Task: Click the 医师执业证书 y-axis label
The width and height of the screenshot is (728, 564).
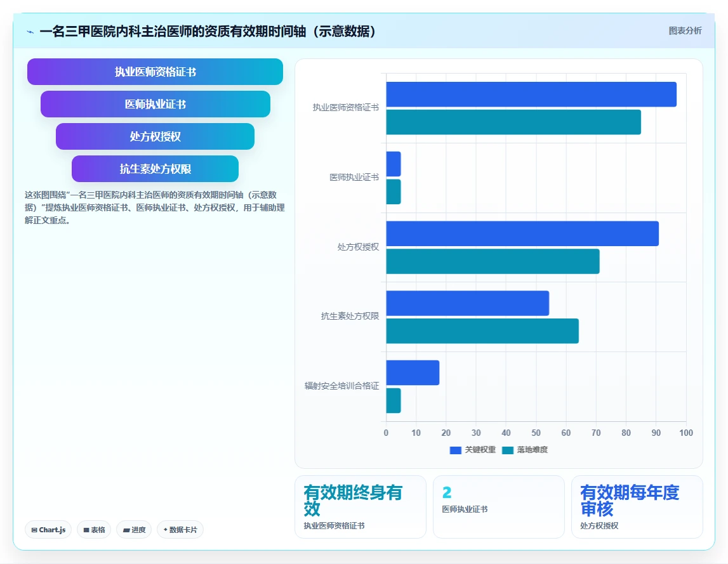Action: (354, 177)
